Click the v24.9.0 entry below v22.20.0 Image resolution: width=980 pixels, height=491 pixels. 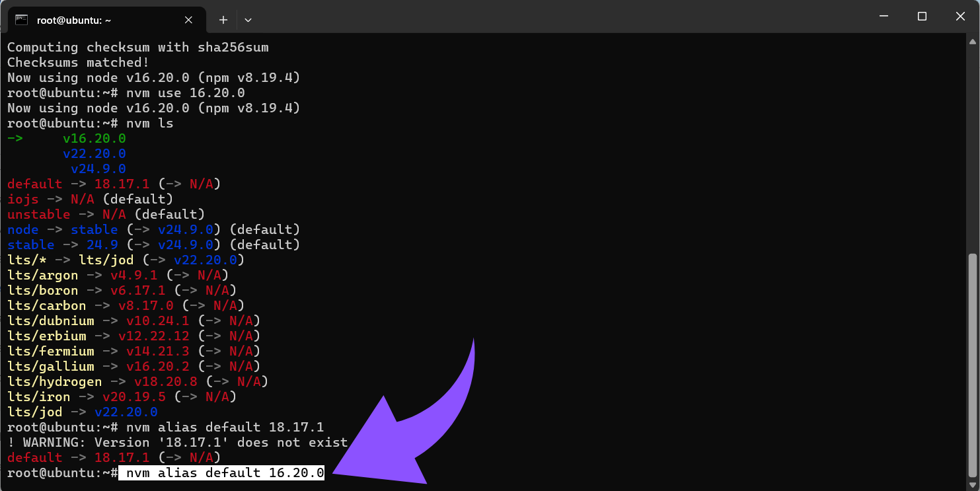(x=98, y=169)
